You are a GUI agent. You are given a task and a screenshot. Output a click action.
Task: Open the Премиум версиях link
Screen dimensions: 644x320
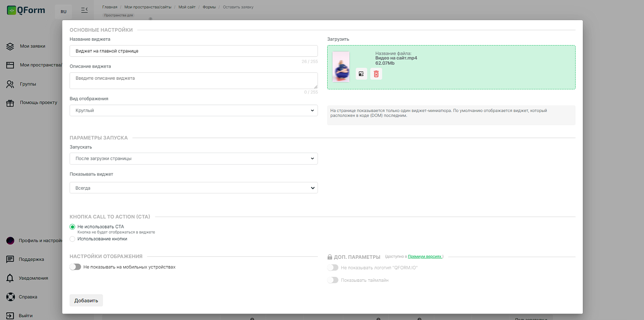pyautogui.click(x=425, y=256)
